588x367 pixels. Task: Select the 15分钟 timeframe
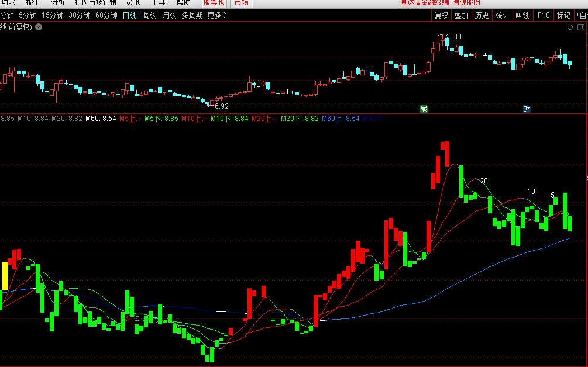click(53, 15)
